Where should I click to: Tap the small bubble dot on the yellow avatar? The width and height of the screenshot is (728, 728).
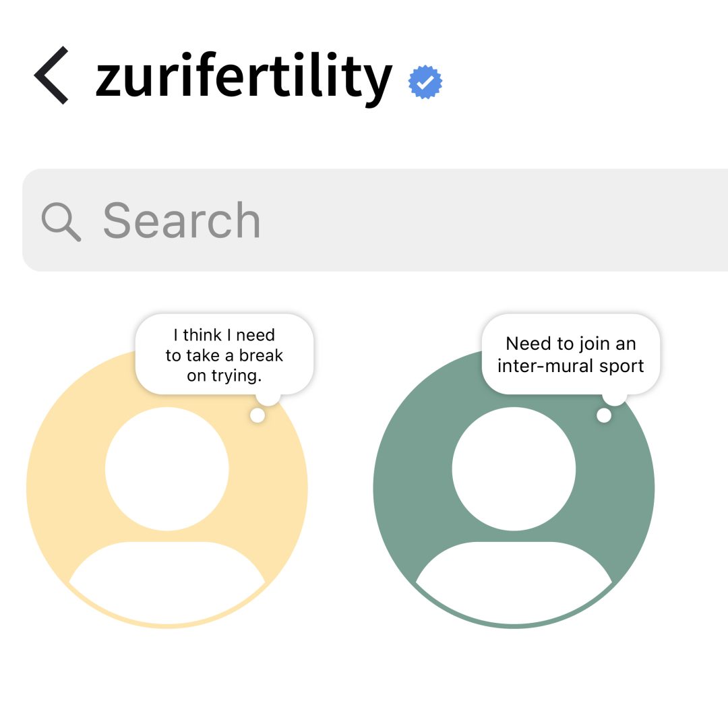pyautogui.click(x=257, y=415)
